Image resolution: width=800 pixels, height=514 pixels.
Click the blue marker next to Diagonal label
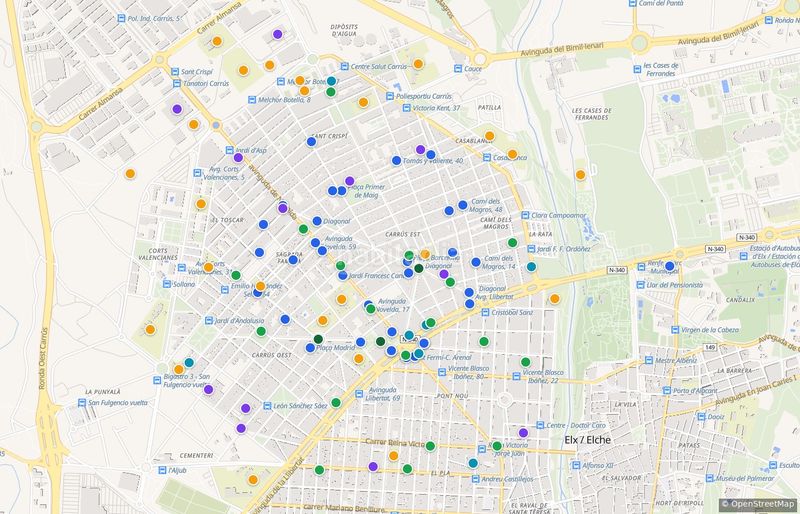click(317, 221)
